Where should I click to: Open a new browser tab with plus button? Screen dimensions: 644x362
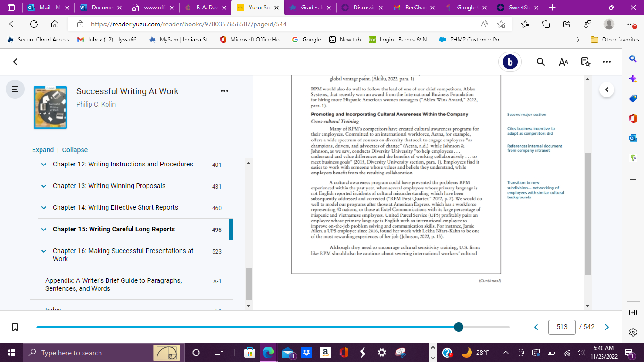coord(553,8)
